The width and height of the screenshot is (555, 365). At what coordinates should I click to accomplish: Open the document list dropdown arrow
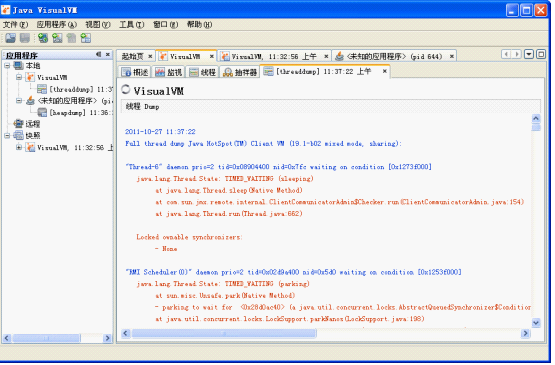coord(529,54)
